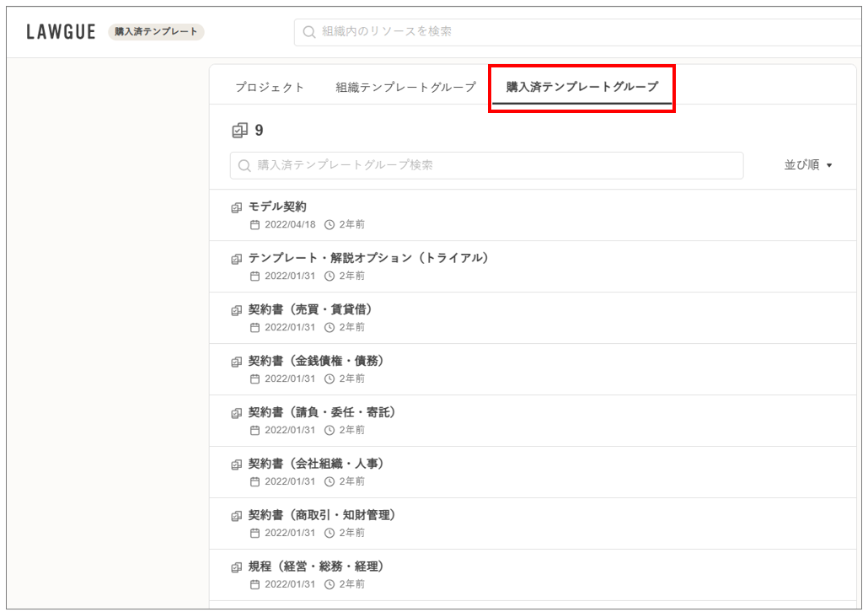The width and height of the screenshot is (868, 612).
Task: Click magnifier icon in template group search
Action: click(245, 166)
